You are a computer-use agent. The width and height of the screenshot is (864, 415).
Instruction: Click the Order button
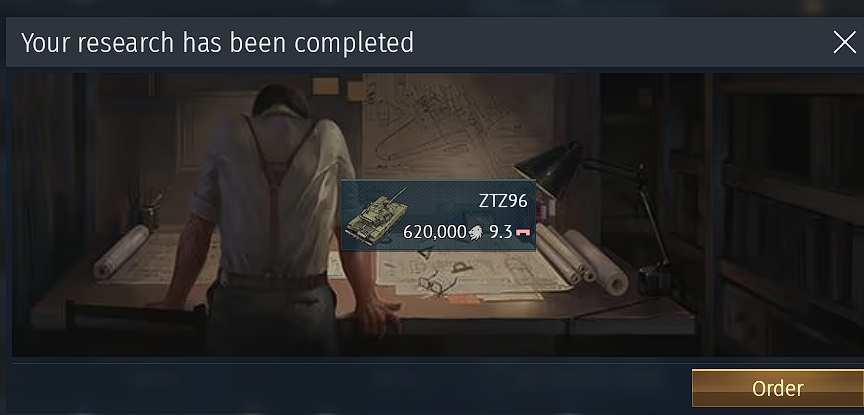(x=777, y=389)
